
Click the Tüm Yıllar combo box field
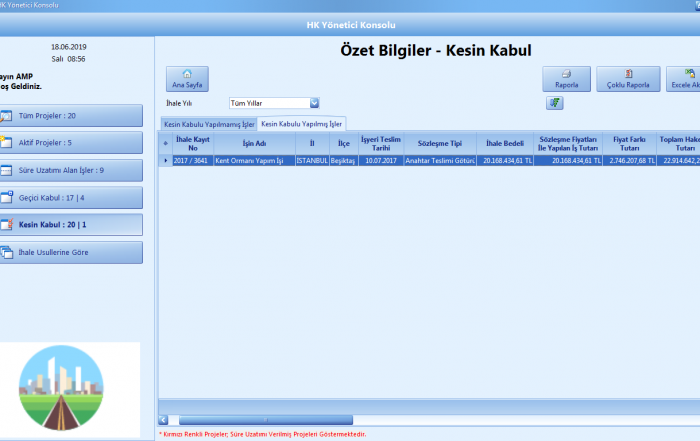(x=268, y=102)
